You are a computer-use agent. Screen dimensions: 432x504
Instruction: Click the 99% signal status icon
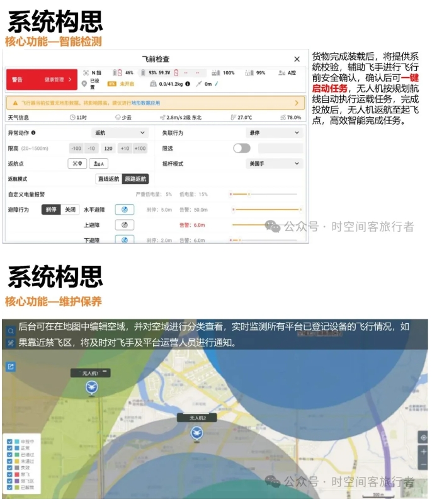click(249, 73)
